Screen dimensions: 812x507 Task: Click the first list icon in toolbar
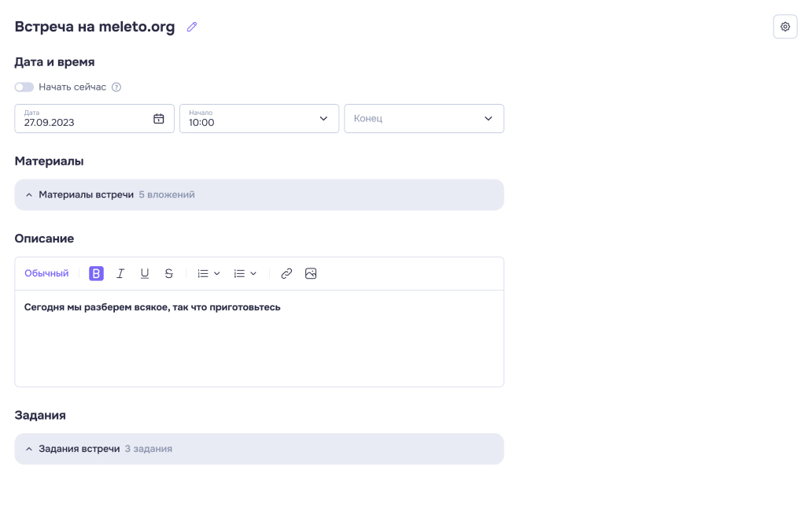[203, 273]
